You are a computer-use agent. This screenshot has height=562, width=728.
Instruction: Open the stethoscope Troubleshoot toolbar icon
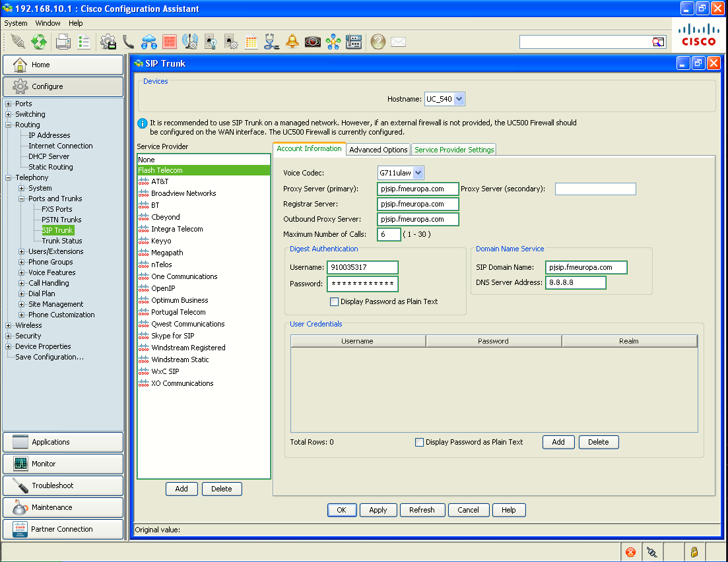tap(272, 42)
